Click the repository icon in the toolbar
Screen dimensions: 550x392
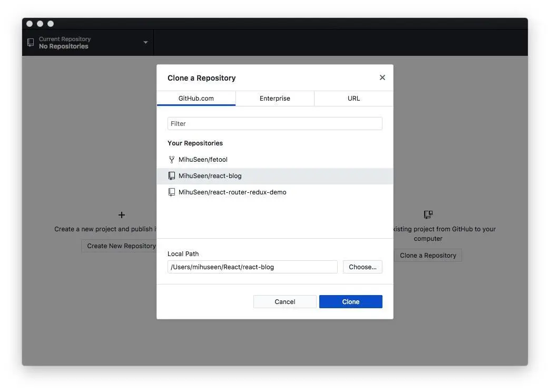[x=31, y=43]
